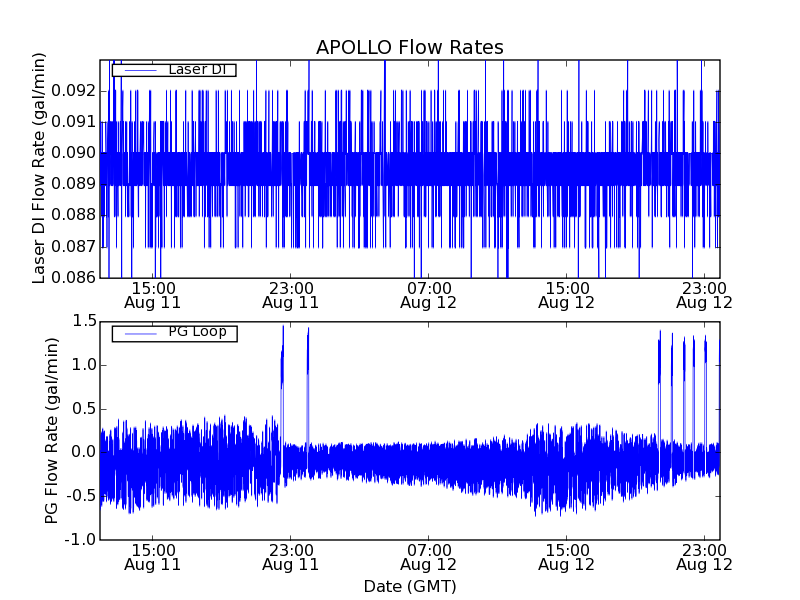Click the PG Flow Rate y-axis label

coord(51,430)
